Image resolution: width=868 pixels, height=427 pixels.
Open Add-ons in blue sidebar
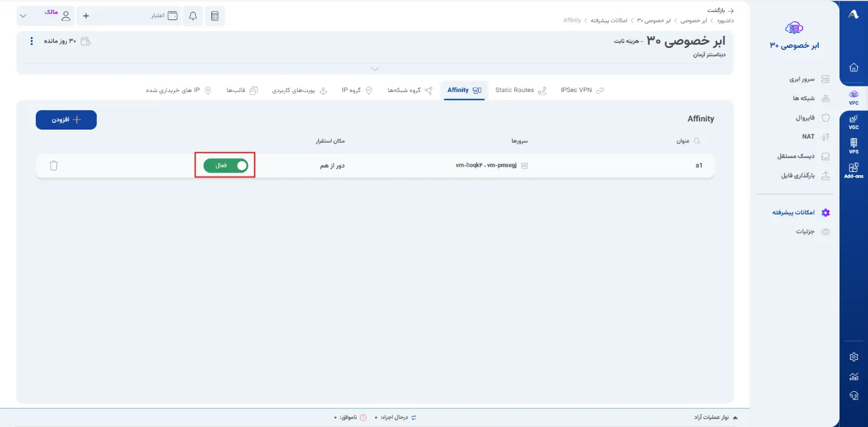[853, 171]
